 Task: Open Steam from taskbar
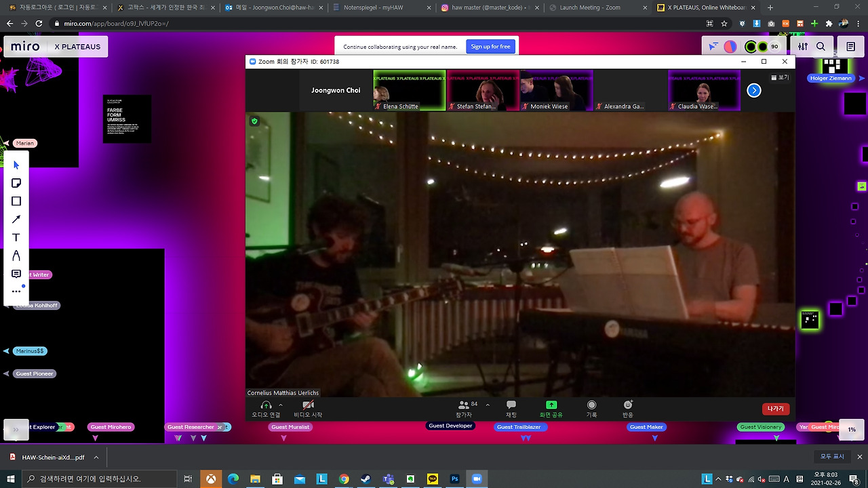(x=366, y=479)
